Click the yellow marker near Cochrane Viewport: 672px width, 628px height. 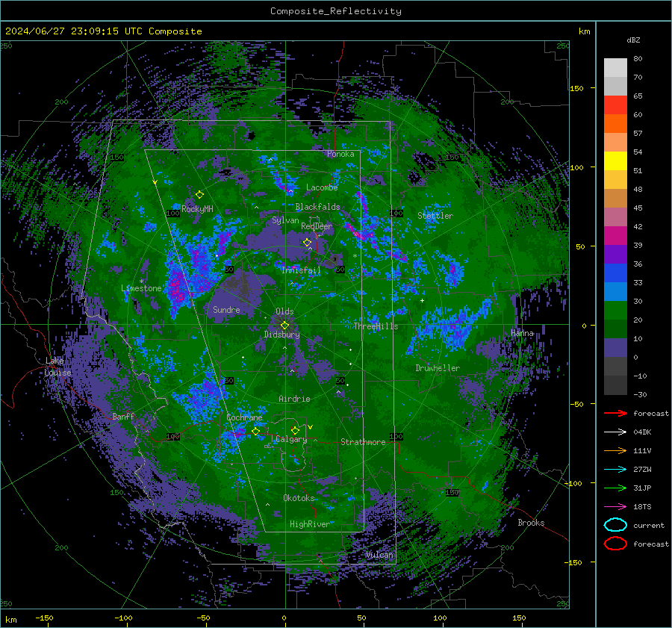pyautogui.click(x=255, y=431)
